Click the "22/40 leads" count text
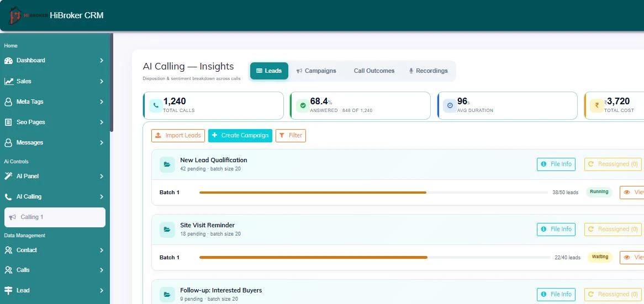Screen dimensions: 644x304 568,258
